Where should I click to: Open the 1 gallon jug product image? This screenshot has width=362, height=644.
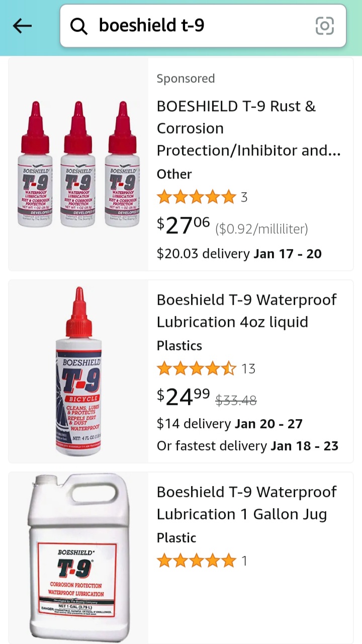78,556
